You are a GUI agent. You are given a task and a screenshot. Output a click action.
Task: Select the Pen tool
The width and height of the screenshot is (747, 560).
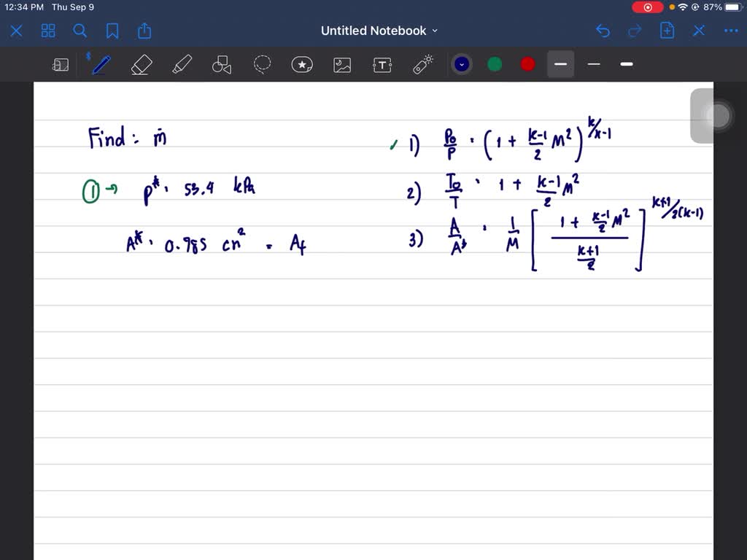coord(101,64)
